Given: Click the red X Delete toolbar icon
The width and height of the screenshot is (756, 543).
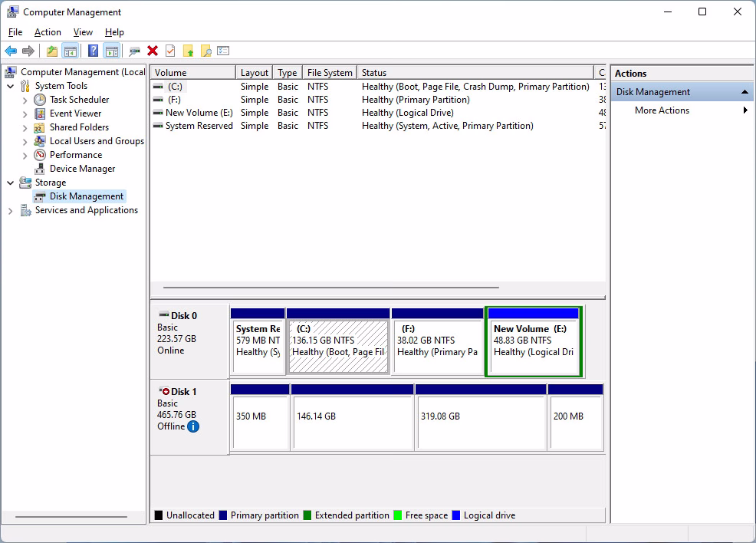Looking at the screenshot, I should click(x=153, y=51).
